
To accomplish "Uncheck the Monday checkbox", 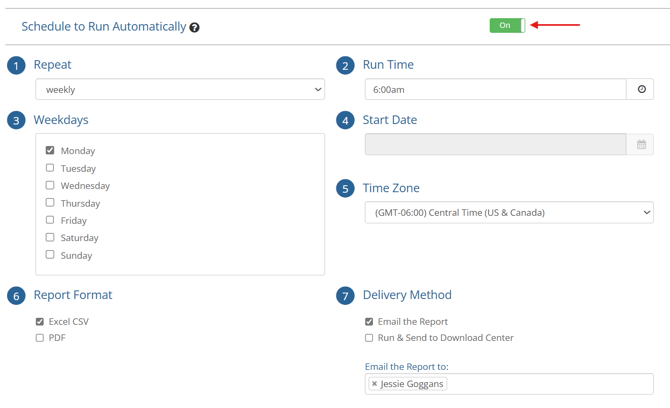I will (x=50, y=150).
